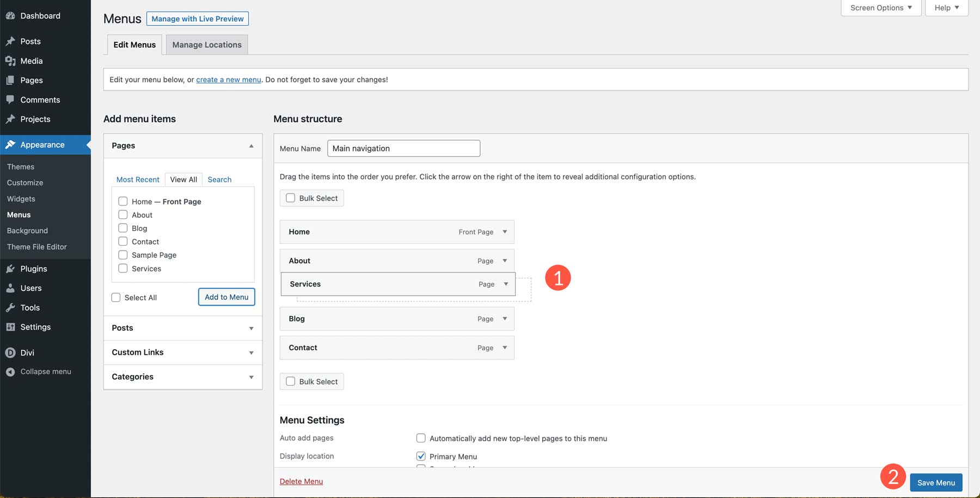Expand the Contact menu item options
The width and height of the screenshot is (980, 498).
click(505, 348)
